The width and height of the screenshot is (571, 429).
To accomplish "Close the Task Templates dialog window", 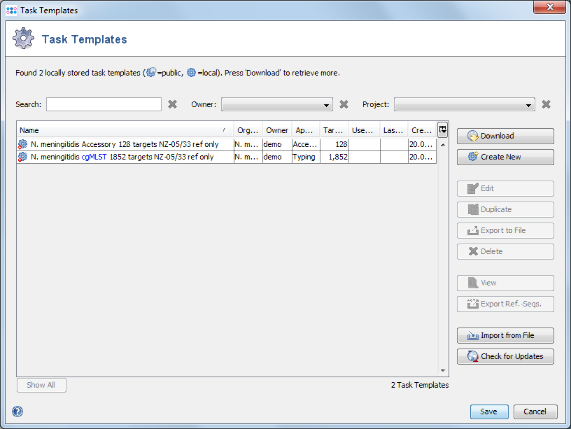I will [x=550, y=7].
